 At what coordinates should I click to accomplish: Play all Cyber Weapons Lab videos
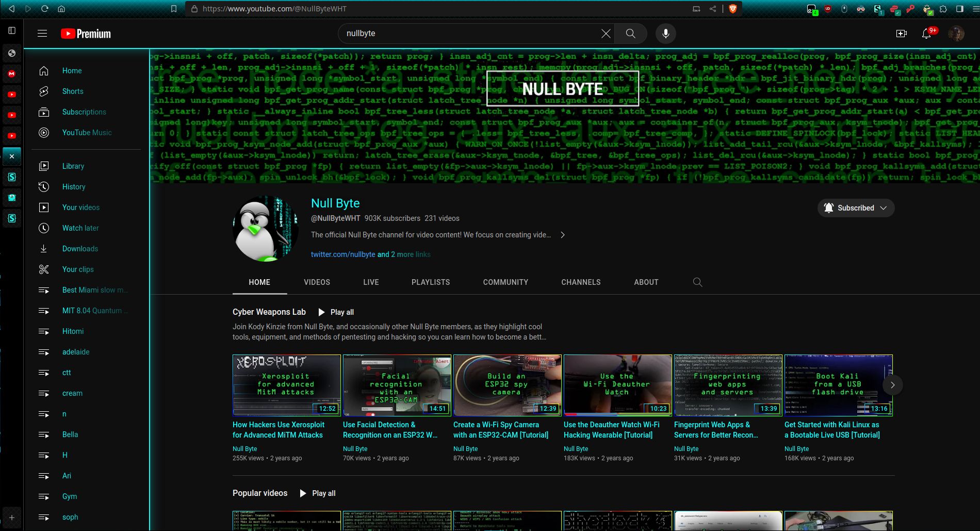336,312
